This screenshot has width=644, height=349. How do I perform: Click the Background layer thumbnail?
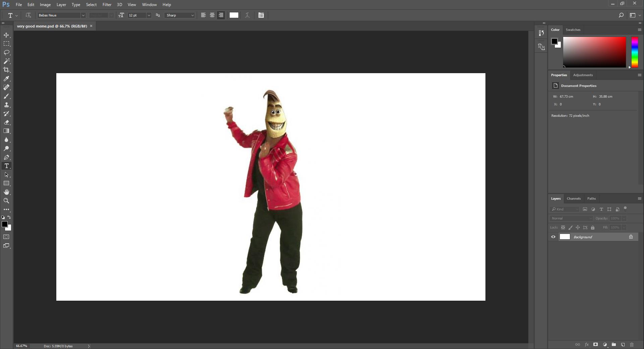coord(565,237)
